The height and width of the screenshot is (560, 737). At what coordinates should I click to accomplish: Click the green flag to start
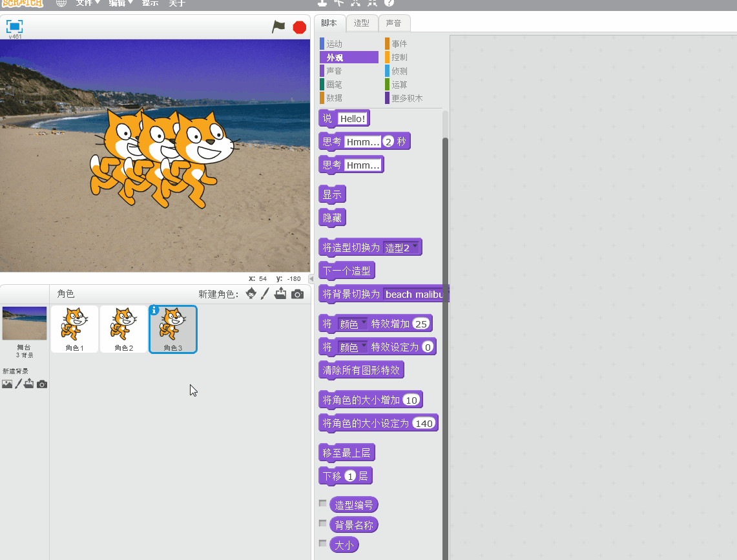click(278, 26)
